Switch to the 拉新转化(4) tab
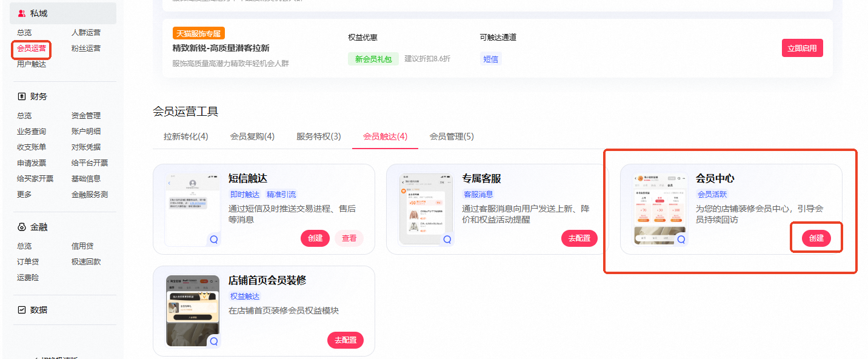 (x=186, y=136)
